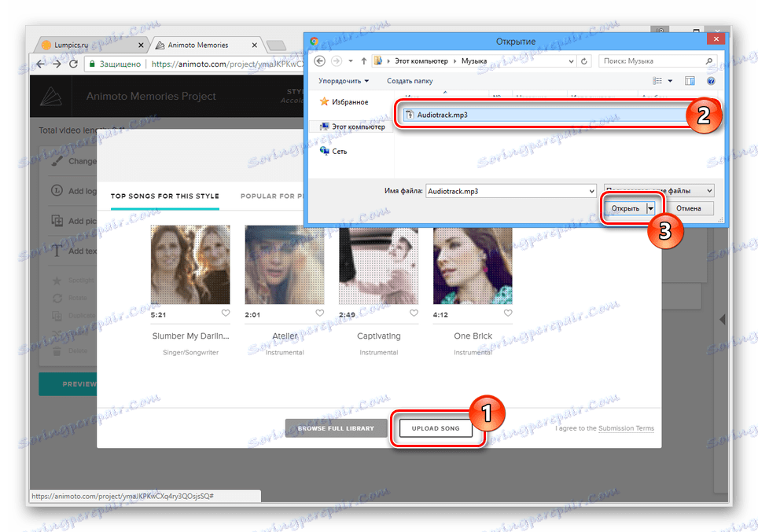This screenshot has height=532, width=758.
Task: Choose the One Brick song thumbnail
Action: [x=473, y=264]
